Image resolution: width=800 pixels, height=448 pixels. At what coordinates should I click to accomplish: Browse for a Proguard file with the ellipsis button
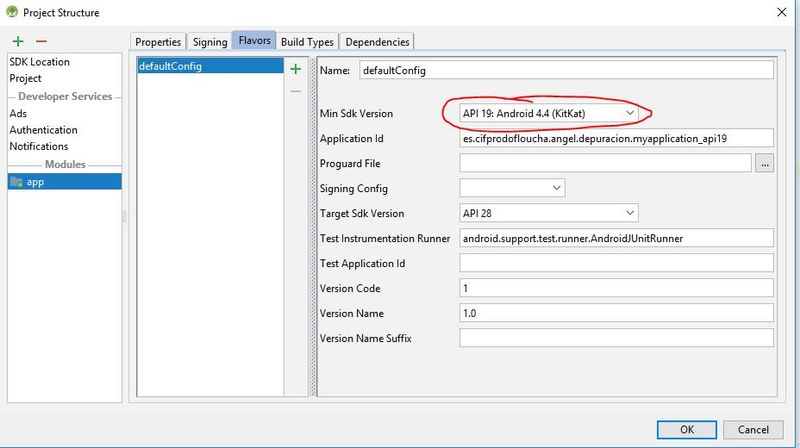(x=764, y=163)
